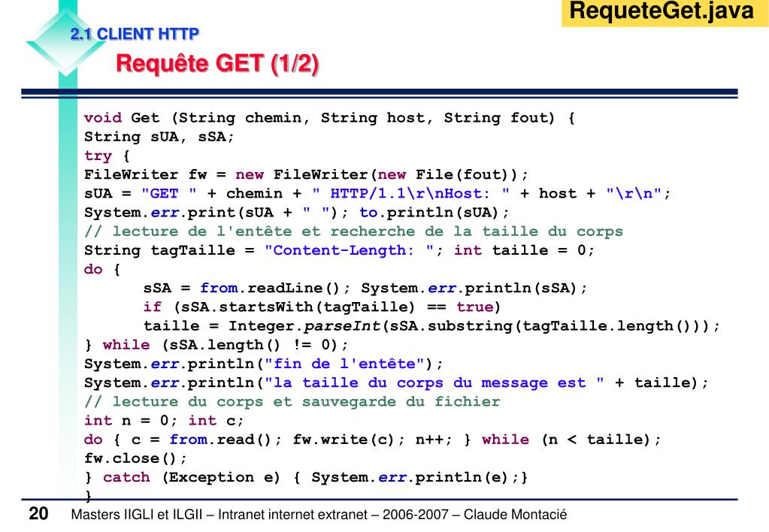The width and height of the screenshot is (769, 532).
Task: Click the 'int n = 0; int c;' line
Action: 163,421
